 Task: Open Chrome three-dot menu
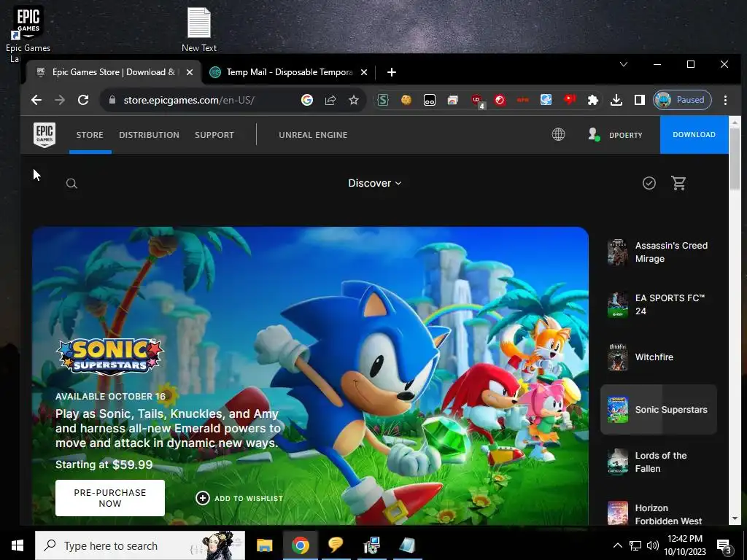(x=725, y=100)
